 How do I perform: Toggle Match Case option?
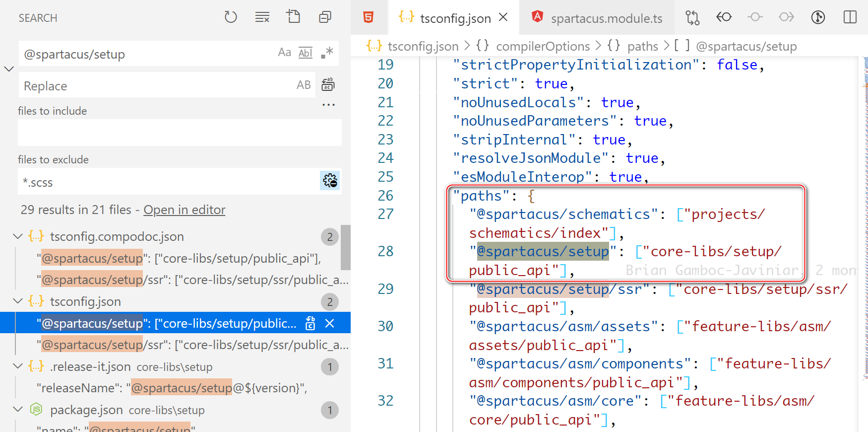(x=285, y=53)
